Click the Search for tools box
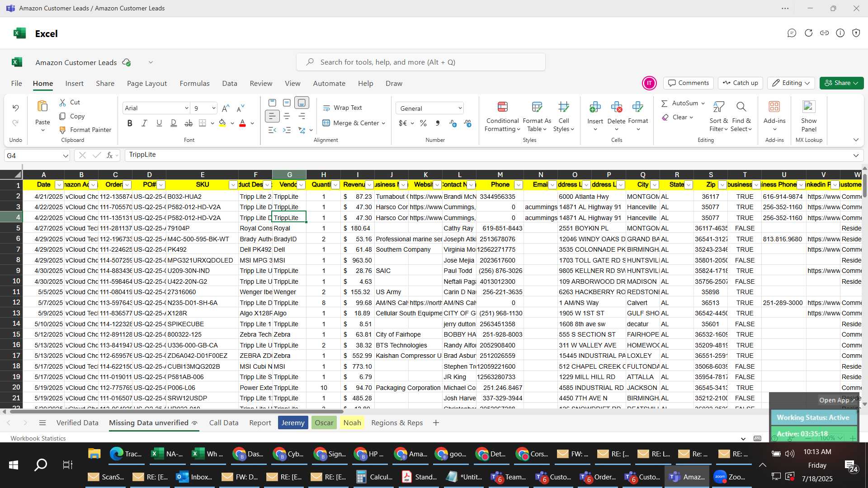Viewport: 868px width, 488px height. pos(420,62)
